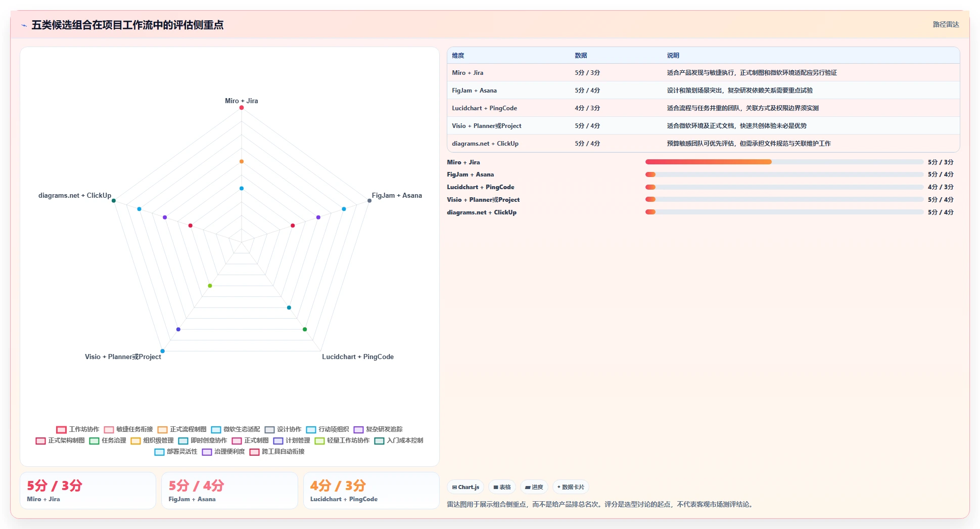Open the 5分 / 4分 FigJam + Asana score card
980x529 pixels.
click(x=229, y=491)
